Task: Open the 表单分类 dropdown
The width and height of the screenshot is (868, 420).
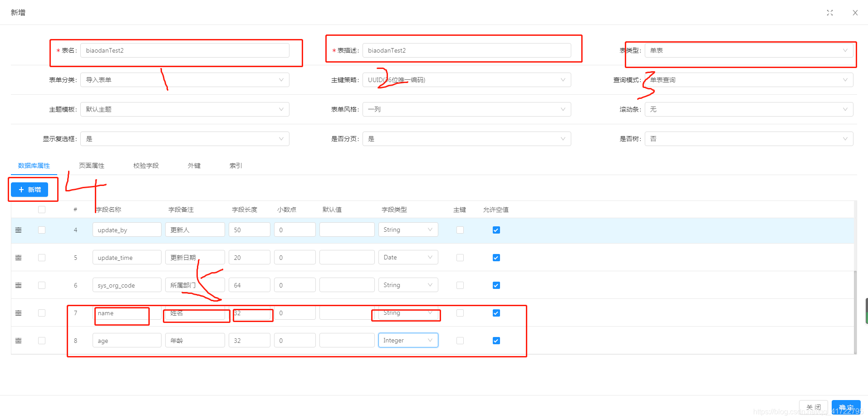Action: [x=185, y=80]
